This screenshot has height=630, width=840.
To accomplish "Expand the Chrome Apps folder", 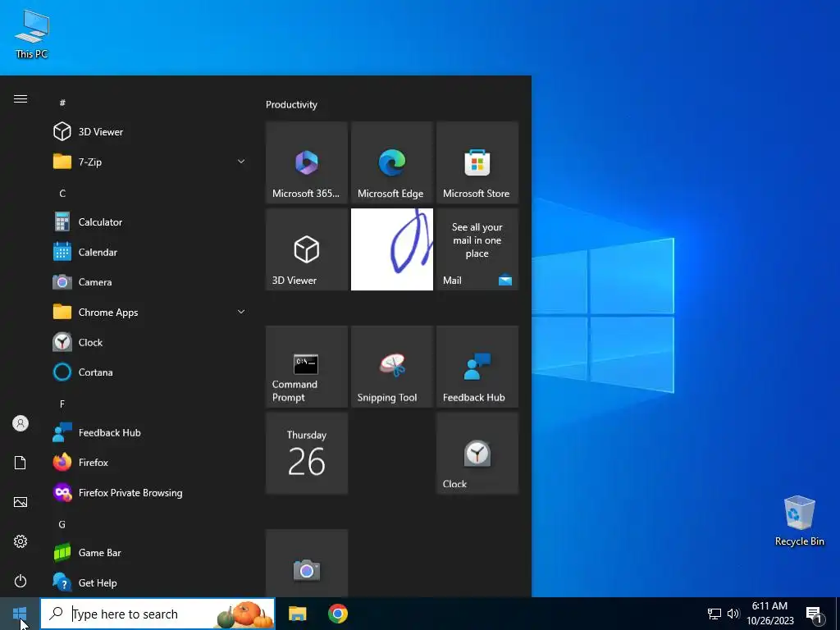I will pos(148,312).
